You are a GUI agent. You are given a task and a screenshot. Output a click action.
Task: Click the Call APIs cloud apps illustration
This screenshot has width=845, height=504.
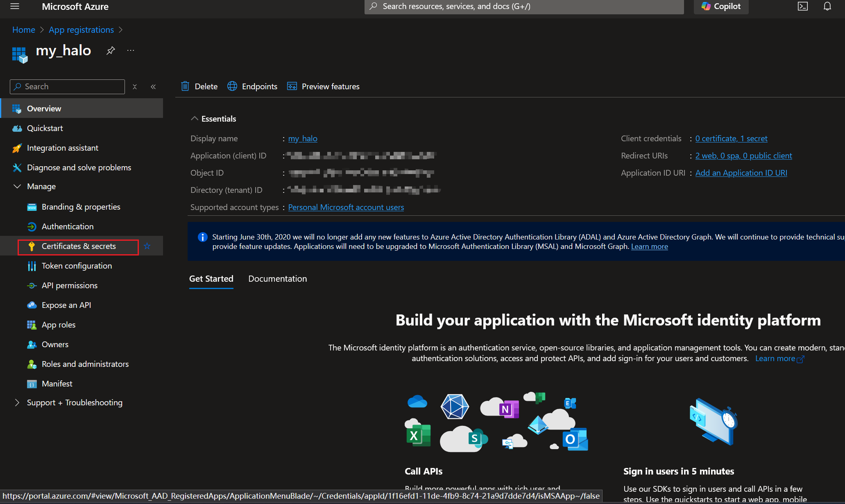[496, 422]
